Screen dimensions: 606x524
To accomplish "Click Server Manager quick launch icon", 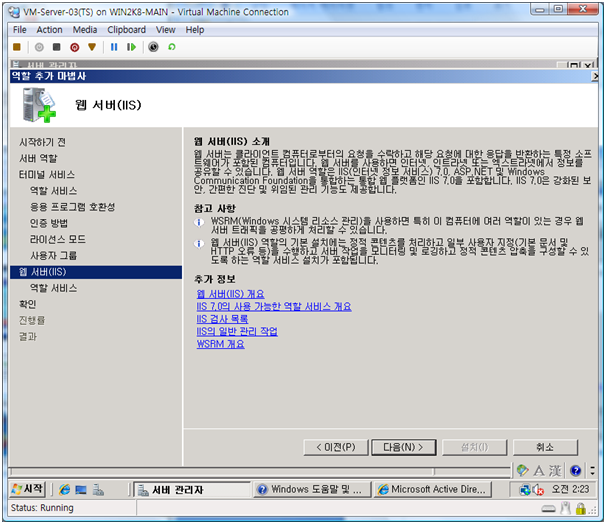I will [98, 490].
